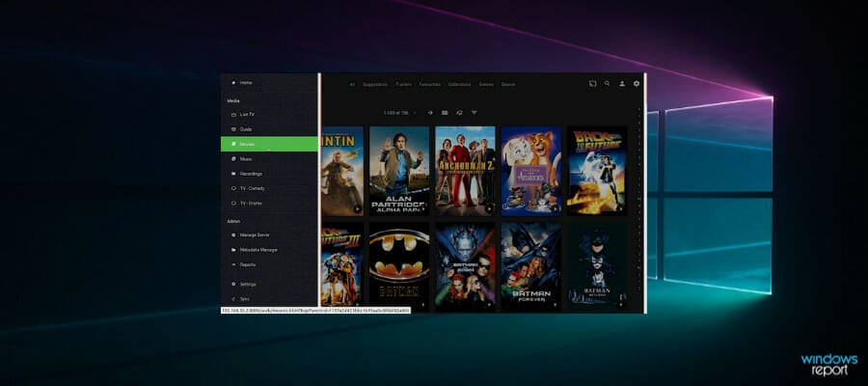The width and height of the screenshot is (868, 386).
Task: Play Anchorman 2 using its play button
Action: coord(489,209)
